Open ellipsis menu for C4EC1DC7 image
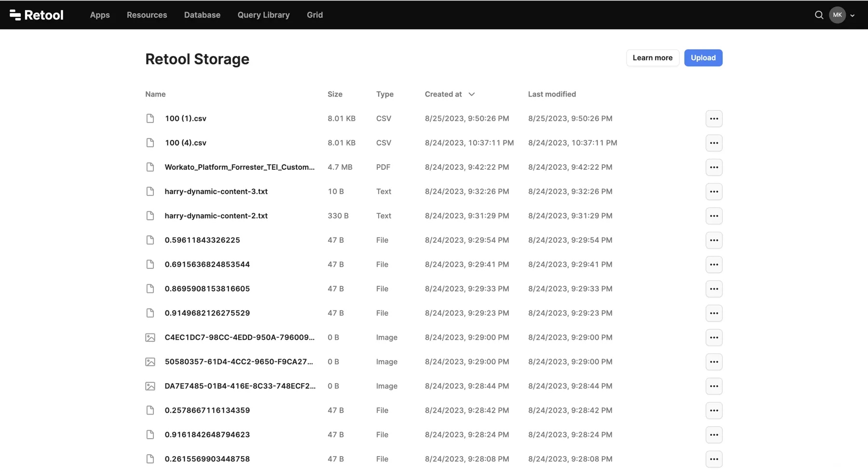The height and width of the screenshot is (472, 868). (x=714, y=337)
